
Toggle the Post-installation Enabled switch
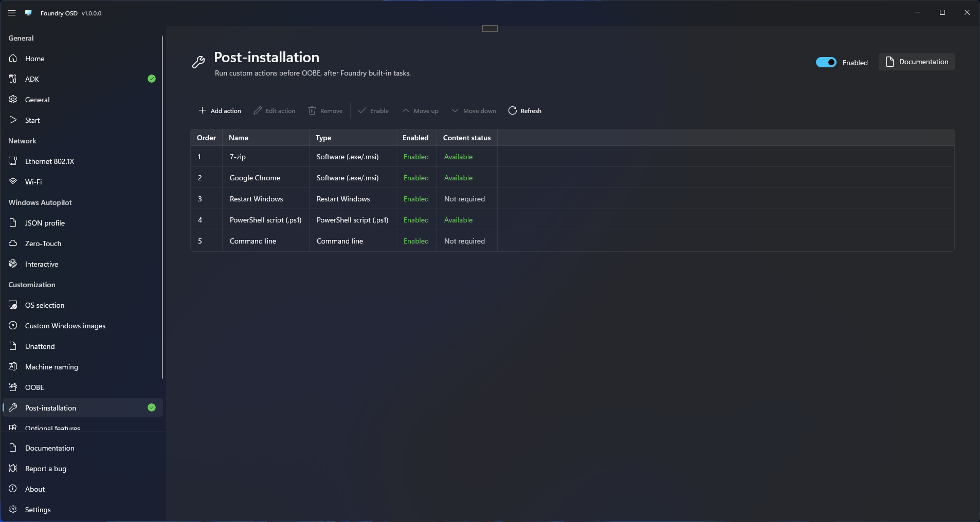(x=826, y=62)
